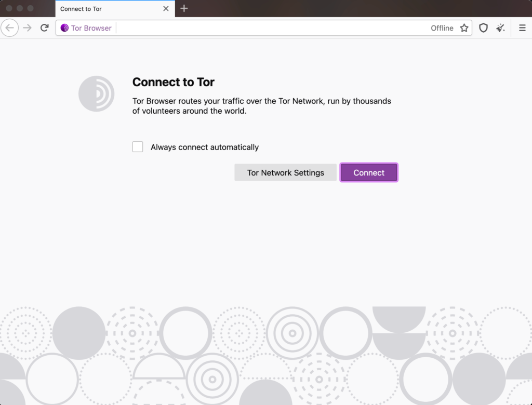
Task: Open a new tab with plus button
Action: pyautogui.click(x=184, y=8)
